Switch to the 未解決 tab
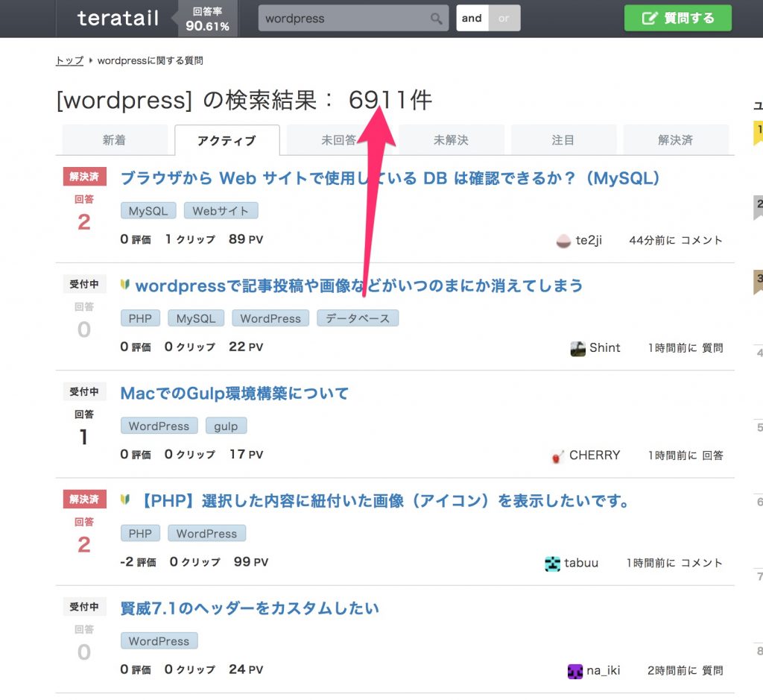Viewport: 763px width, 700px height. [x=451, y=140]
